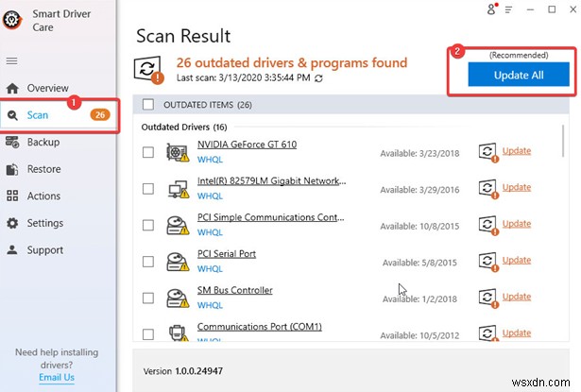Go to the Backup section

(x=43, y=143)
